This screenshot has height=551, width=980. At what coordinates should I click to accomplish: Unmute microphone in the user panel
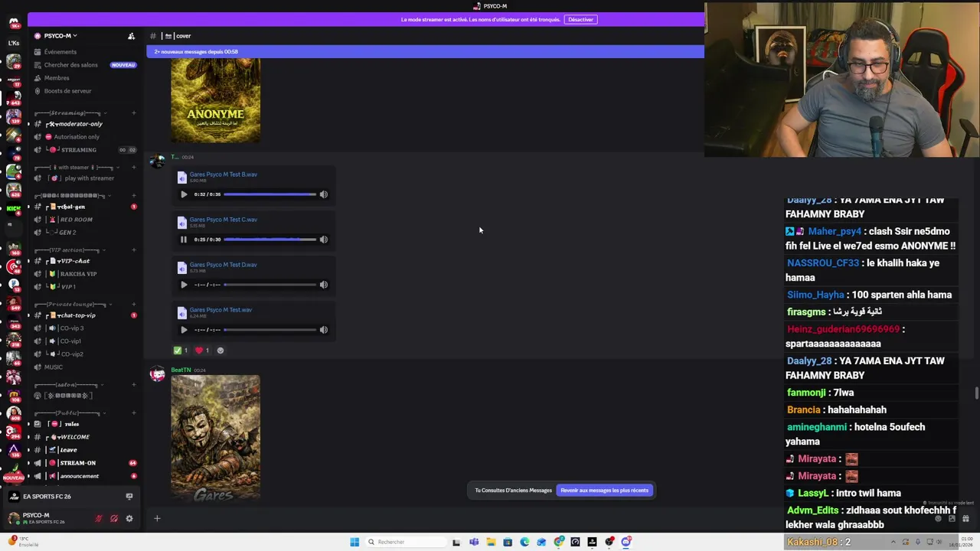(x=99, y=518)
